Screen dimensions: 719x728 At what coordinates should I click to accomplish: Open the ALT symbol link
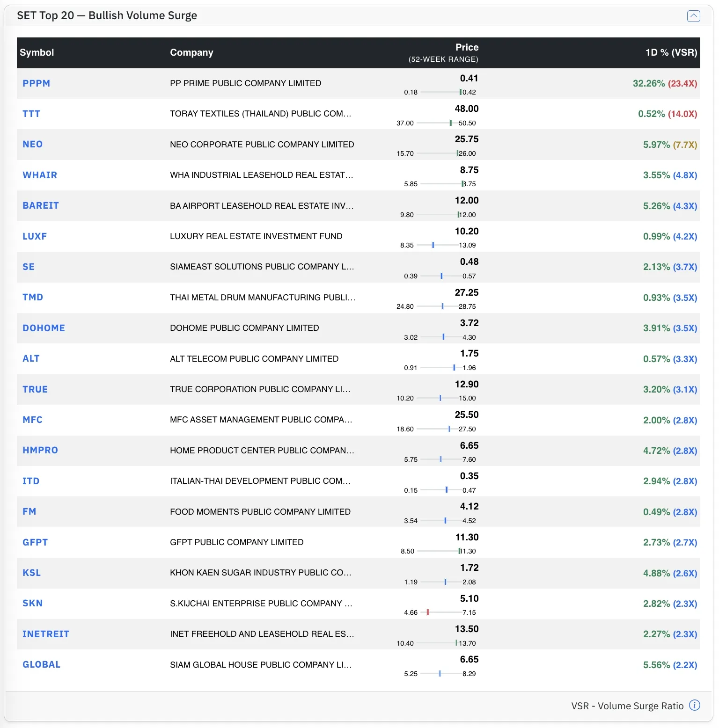31,358
